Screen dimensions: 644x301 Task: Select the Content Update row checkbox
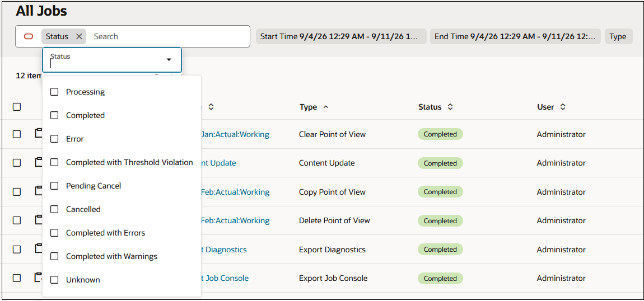click(16, 163)
